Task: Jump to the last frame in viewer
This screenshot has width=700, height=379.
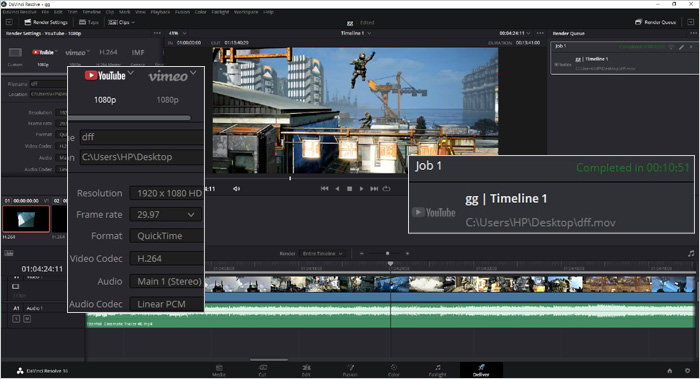Action: pyautogui.click(x=374, y=189)
